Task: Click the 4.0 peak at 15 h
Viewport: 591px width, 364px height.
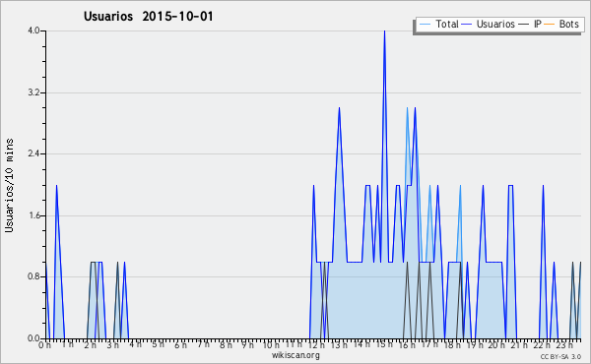Action: pos(384,31)
